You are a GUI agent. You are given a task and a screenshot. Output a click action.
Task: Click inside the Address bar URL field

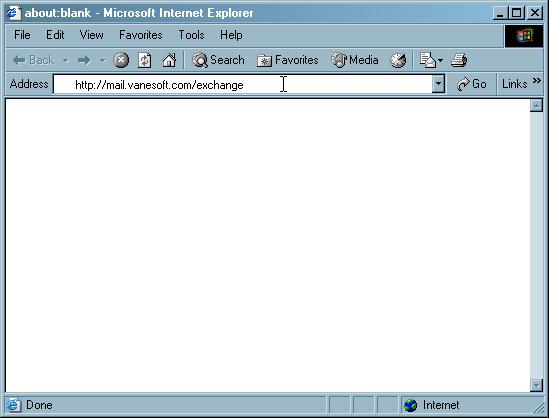click(x=243, y=84)
